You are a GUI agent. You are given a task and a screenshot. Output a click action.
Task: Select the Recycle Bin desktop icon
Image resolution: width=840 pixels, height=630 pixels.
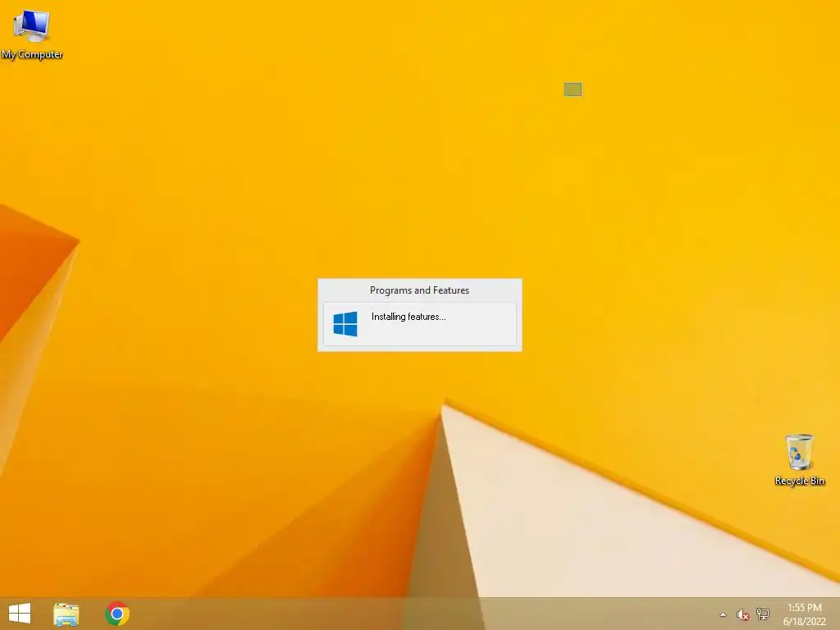tap(799, 460)
